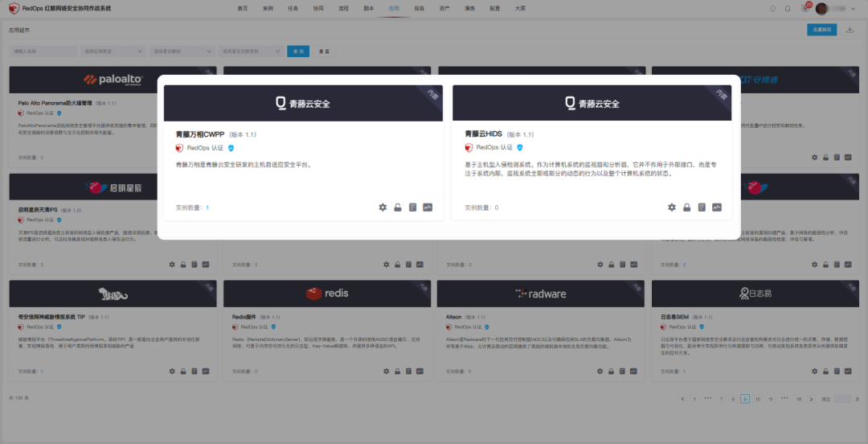Toggle the lock on Alteon card
Screen dimensions: 868x444
point(611,371)
